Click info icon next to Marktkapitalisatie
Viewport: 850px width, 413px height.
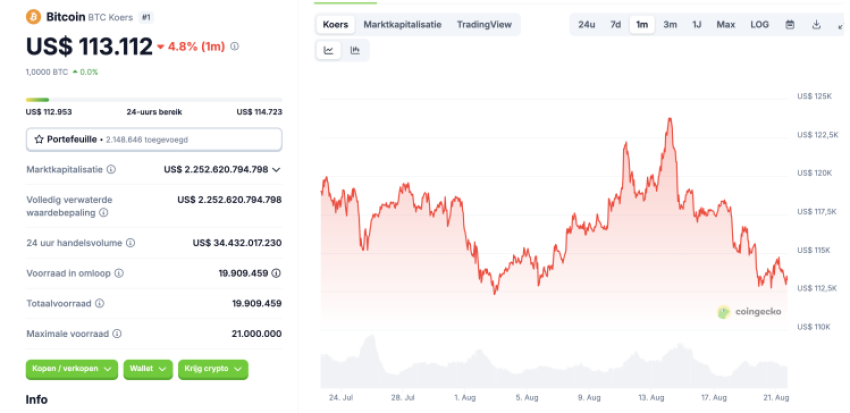[111, 170]
